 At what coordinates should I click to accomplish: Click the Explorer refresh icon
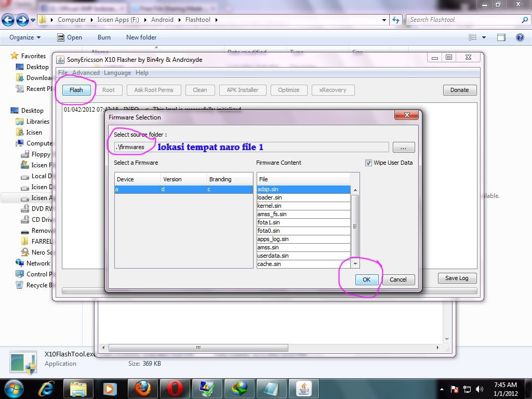pos(396,20)
